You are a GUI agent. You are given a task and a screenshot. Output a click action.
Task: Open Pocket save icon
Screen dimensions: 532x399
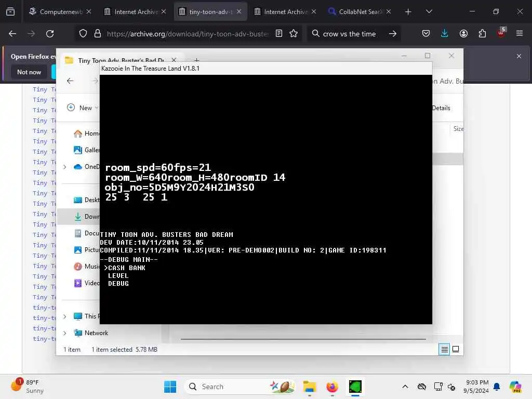[x=426, y=34]
